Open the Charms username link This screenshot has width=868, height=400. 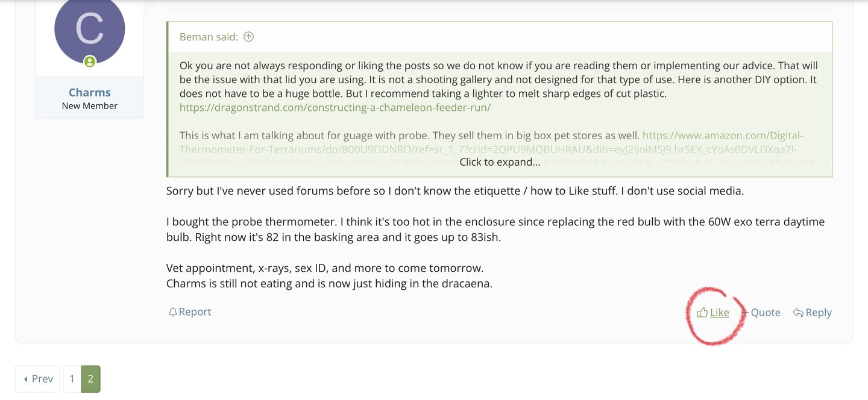tap(90, 92)
